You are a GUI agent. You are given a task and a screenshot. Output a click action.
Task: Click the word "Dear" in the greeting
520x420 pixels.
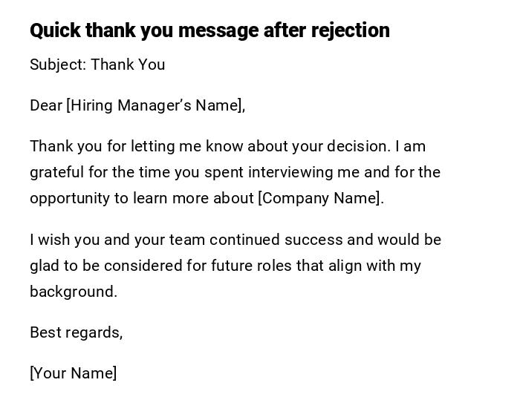46,105
